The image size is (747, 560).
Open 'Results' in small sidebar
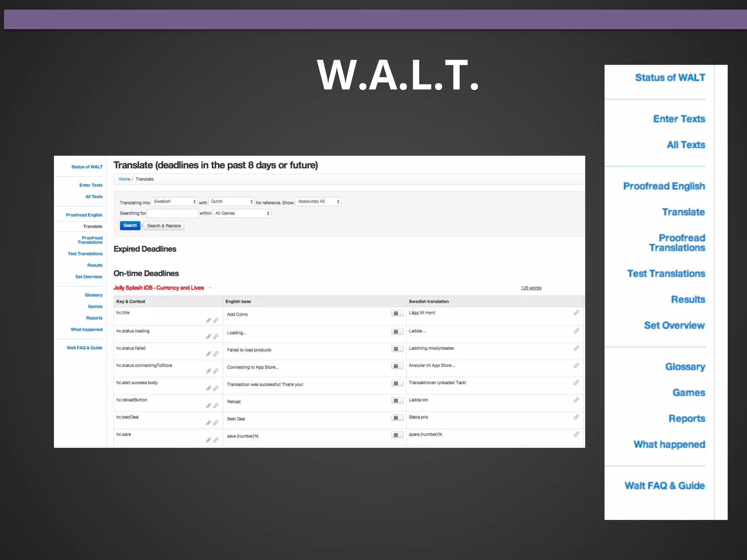click(95, 265)
